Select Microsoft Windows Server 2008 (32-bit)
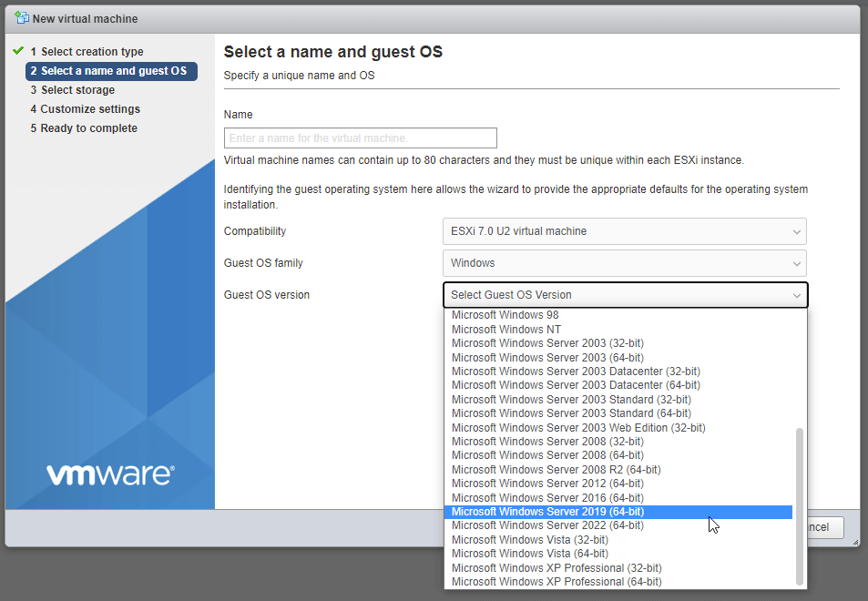 point(618,442)
